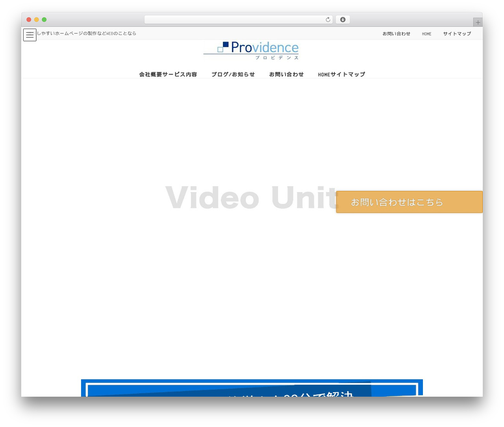The image size is (504, 427).
Task: Select ブログ/お知らせ in main navigation
Action: point(233,74)
